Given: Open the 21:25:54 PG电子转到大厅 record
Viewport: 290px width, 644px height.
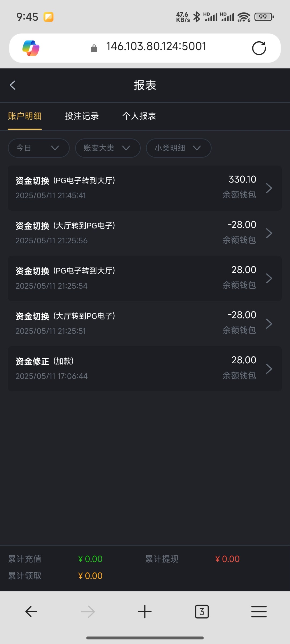Looking at the screenshot, I should (x=145, y=278).
